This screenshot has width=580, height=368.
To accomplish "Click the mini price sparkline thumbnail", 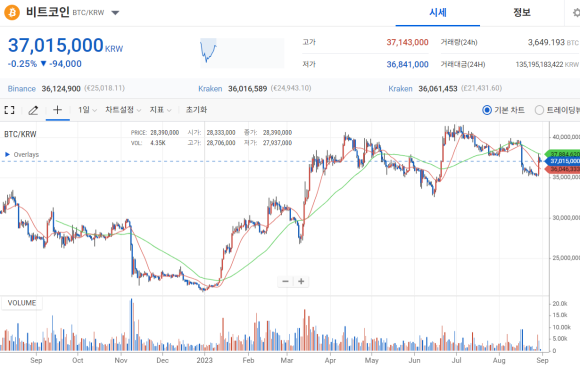I will point(242,53).
